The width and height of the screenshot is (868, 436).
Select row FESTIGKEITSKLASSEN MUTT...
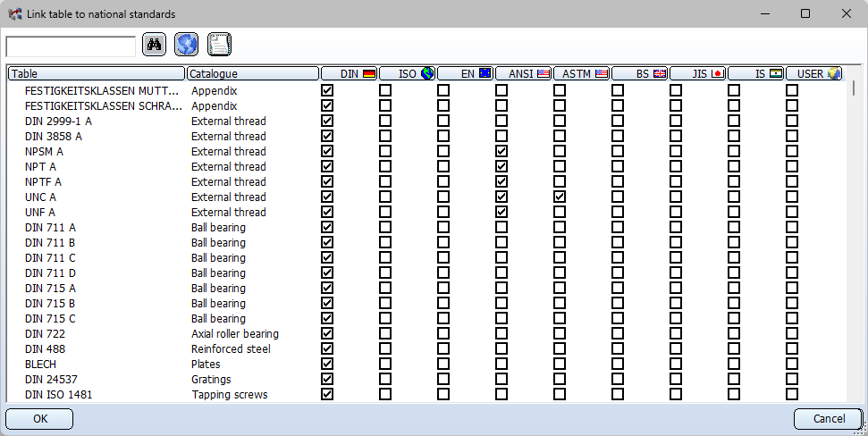(x=102, y=90)
